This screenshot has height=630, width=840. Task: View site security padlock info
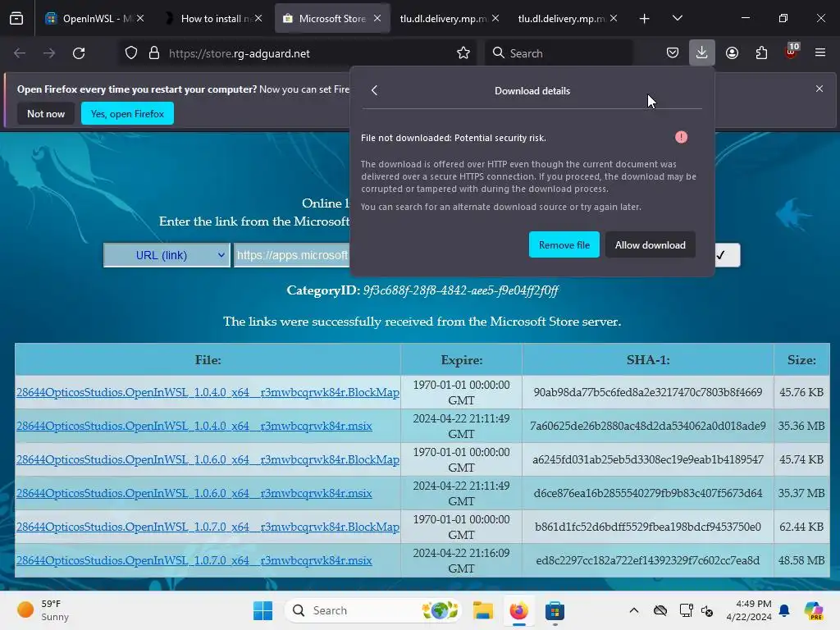point(154,53)
